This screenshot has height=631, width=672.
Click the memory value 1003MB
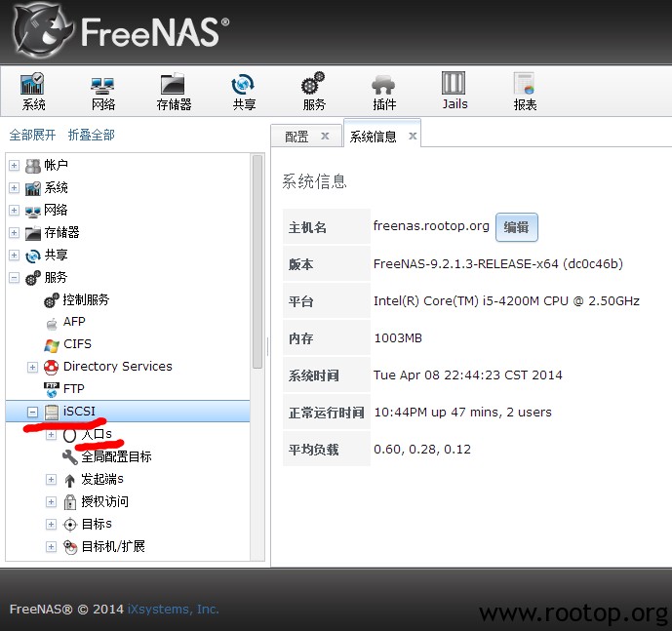click(398, 338)
